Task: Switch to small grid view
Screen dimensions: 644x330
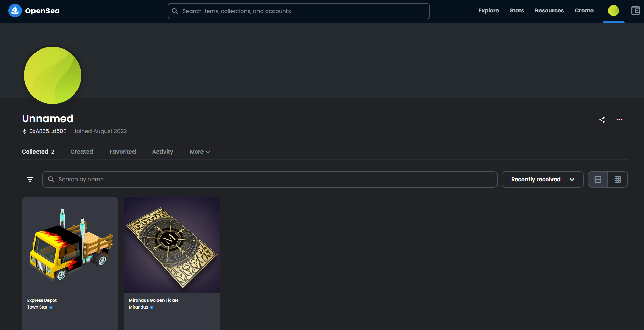Action: (618, 180)
